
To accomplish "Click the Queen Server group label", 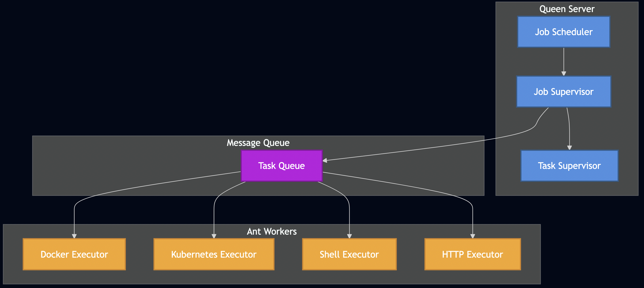I will coord(567,9).
